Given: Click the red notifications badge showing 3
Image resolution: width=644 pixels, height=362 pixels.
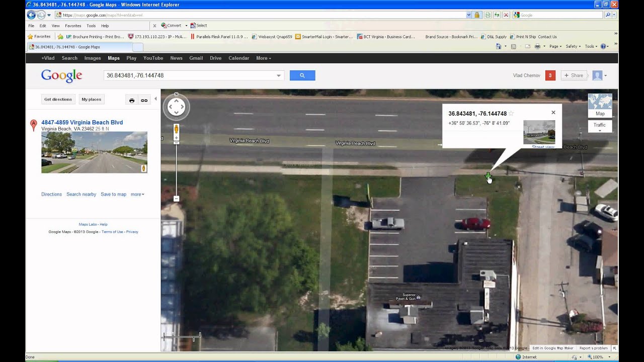Looking at the screenshot, I should [x=550, y=75].
